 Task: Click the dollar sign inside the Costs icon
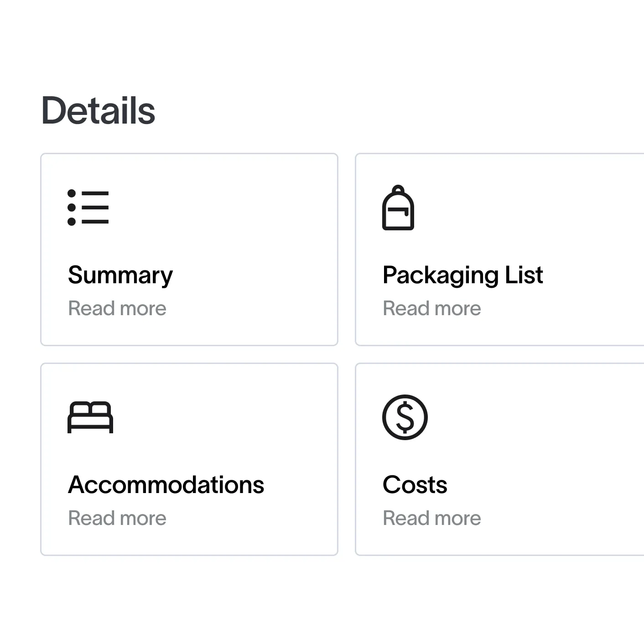pyautogui.click(x=405, y=417)
